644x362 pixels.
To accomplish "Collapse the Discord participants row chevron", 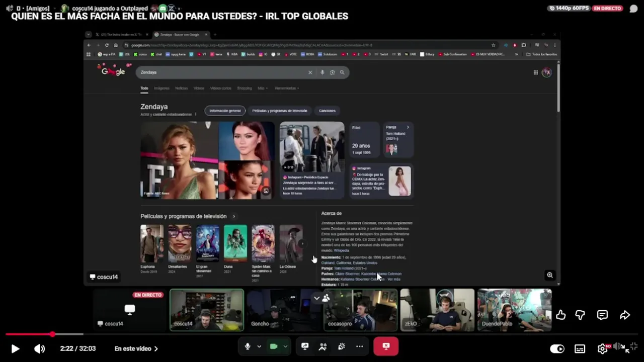I will click(x=316, y=298).
